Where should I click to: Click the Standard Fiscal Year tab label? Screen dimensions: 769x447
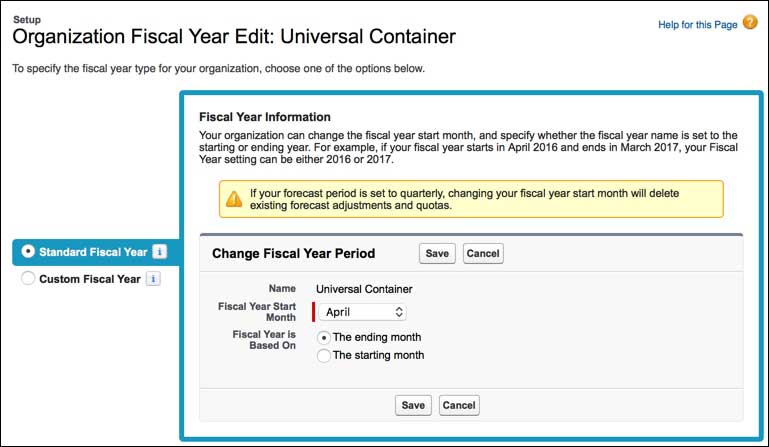pos(93,251)
